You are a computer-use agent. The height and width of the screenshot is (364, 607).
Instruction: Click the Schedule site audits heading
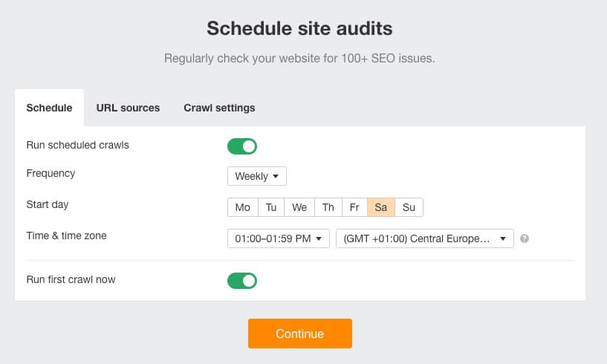click(x=299, y=29)
